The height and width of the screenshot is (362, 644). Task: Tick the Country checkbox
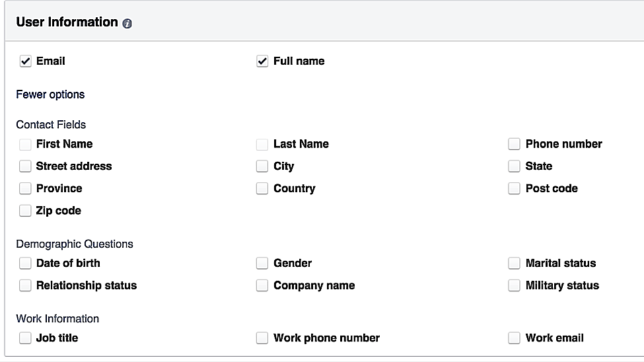coord(262,189)
